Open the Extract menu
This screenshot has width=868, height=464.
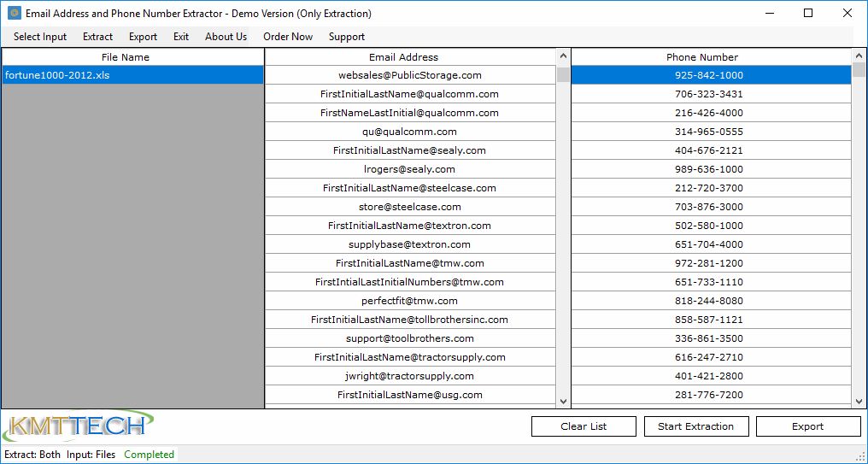pyautogui.click(x=97, y=37)
